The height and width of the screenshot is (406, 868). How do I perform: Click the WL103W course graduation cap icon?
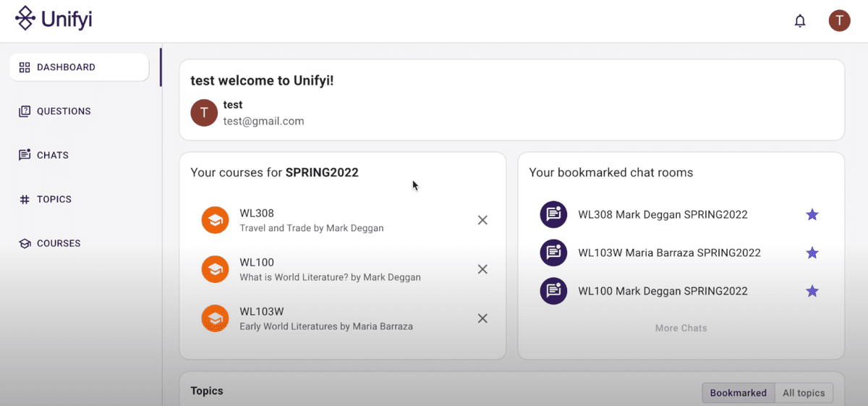(215, 318)
